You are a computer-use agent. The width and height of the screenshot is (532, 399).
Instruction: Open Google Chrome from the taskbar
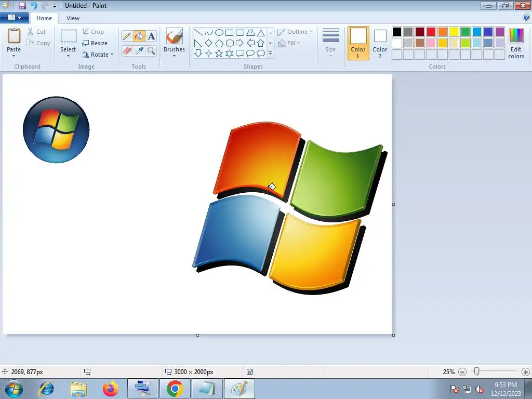175,389
